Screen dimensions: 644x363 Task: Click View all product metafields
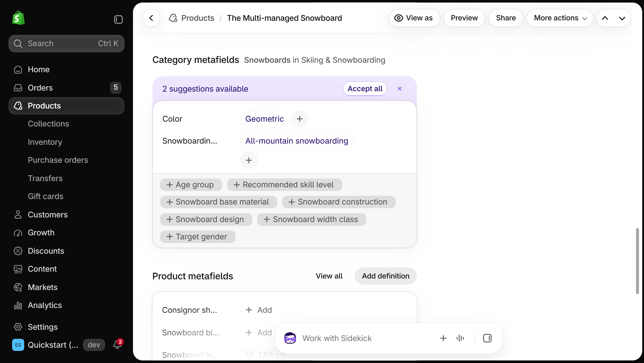click(x=329, y=276)
